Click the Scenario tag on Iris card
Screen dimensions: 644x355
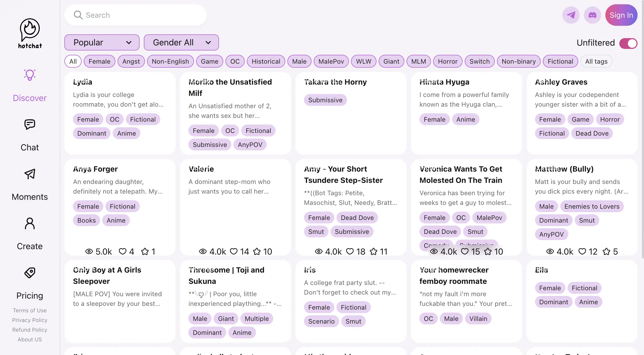(x=321, y=321)
